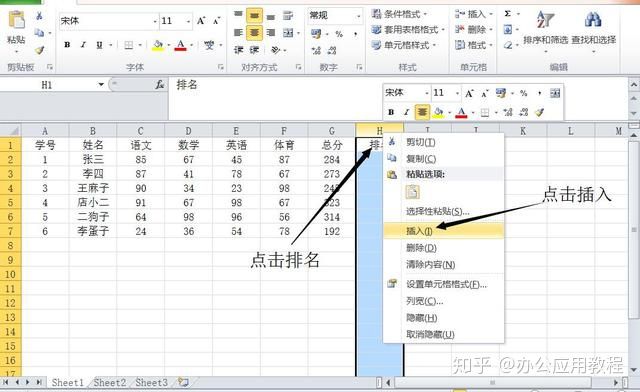Click the Cut scissors icon in ribbon
The image size is (640, 392).
[39, 16]
